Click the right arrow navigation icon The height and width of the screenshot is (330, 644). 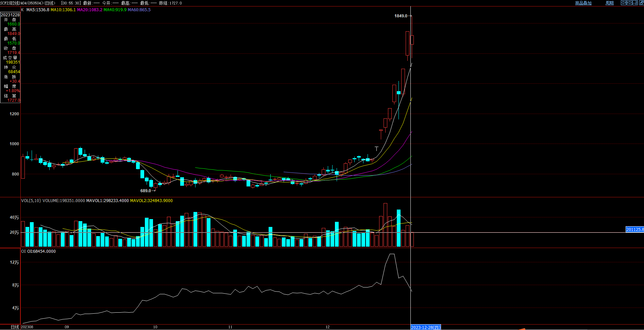tap(629, 3)
